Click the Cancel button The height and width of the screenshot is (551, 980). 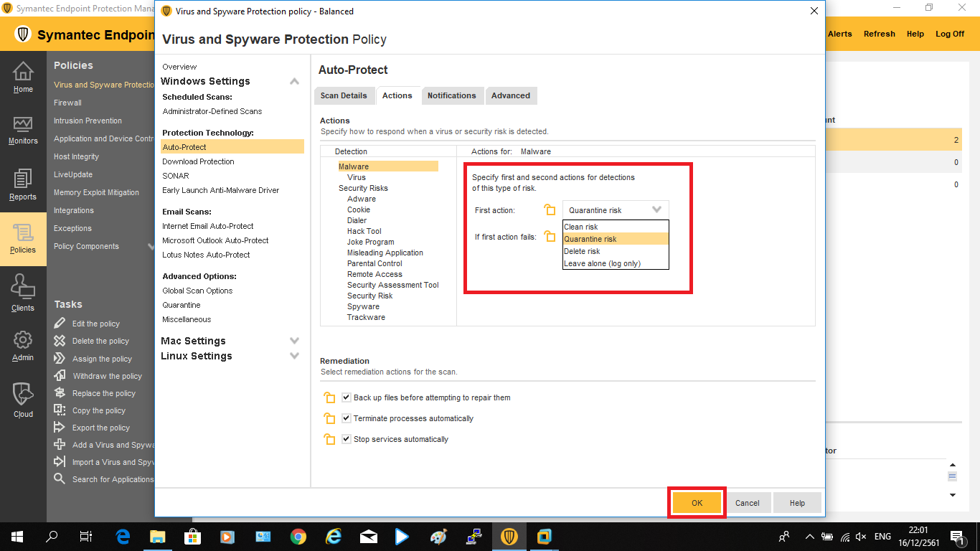(747, 503)
